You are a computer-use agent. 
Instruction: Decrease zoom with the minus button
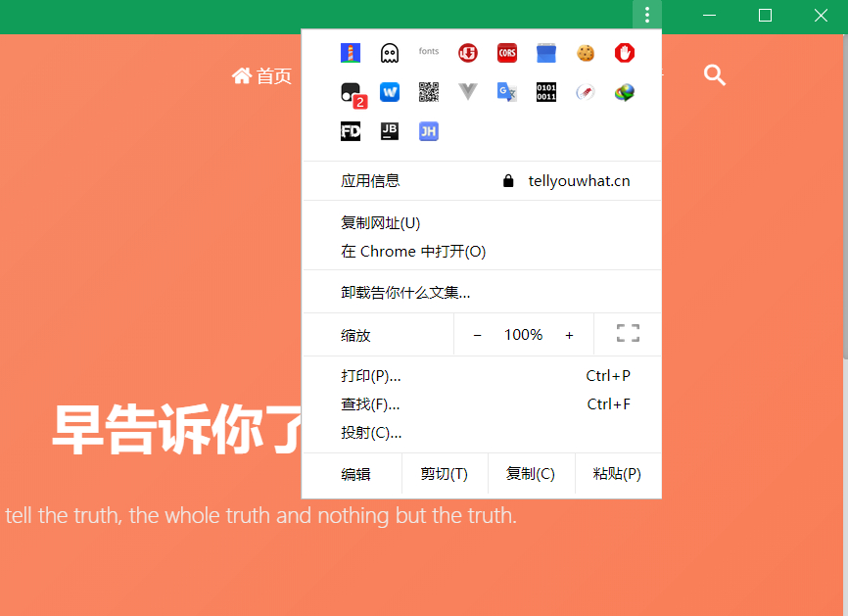tap(477, 335)
